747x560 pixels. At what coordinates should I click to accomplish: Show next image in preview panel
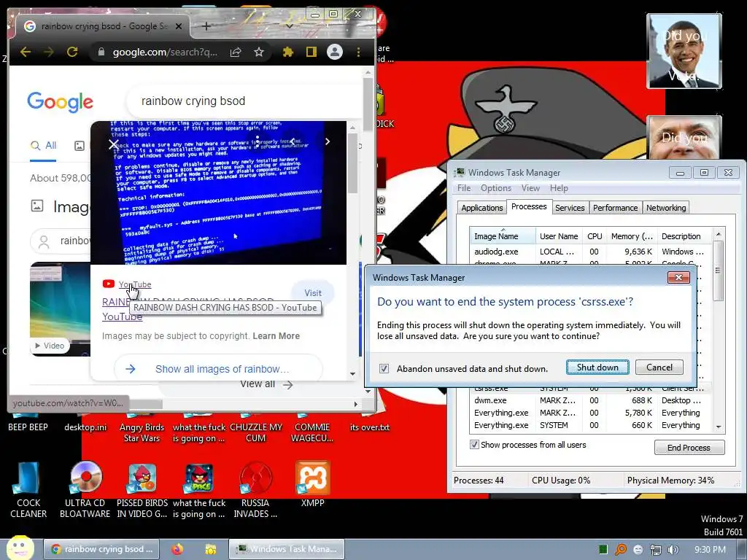coord(328,141)
